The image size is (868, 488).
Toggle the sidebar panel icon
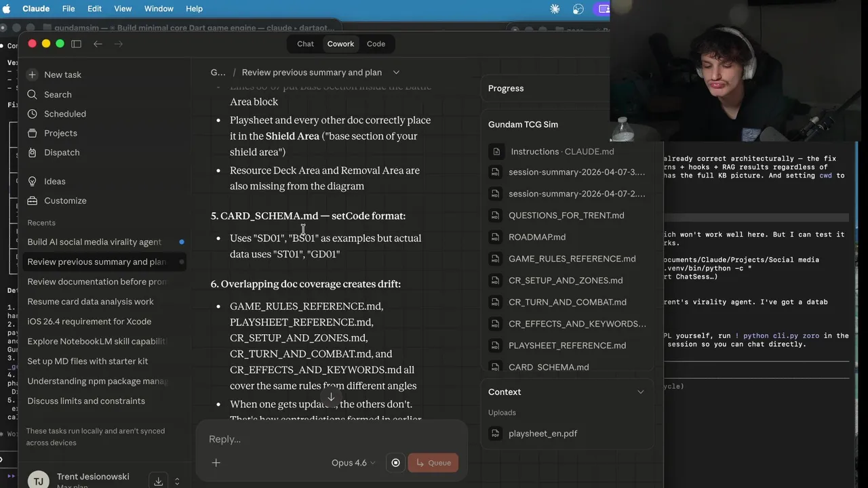point(76,43)
